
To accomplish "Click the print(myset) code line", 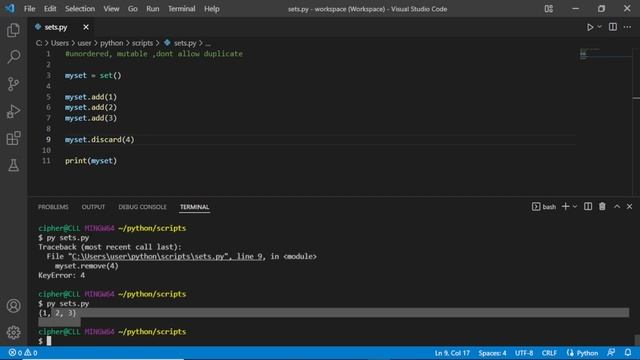I will click(x=91, y=161).
